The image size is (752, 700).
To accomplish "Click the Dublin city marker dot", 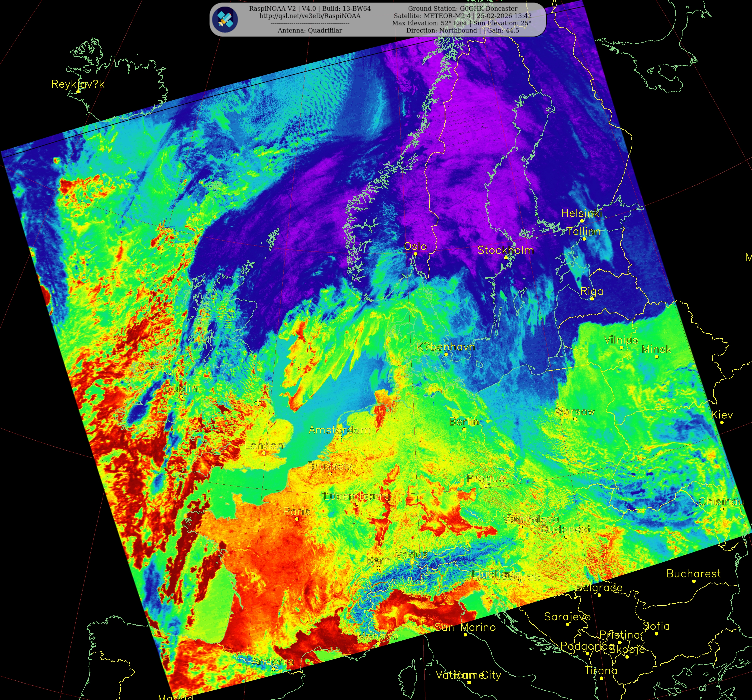I will tap(181, 396).
